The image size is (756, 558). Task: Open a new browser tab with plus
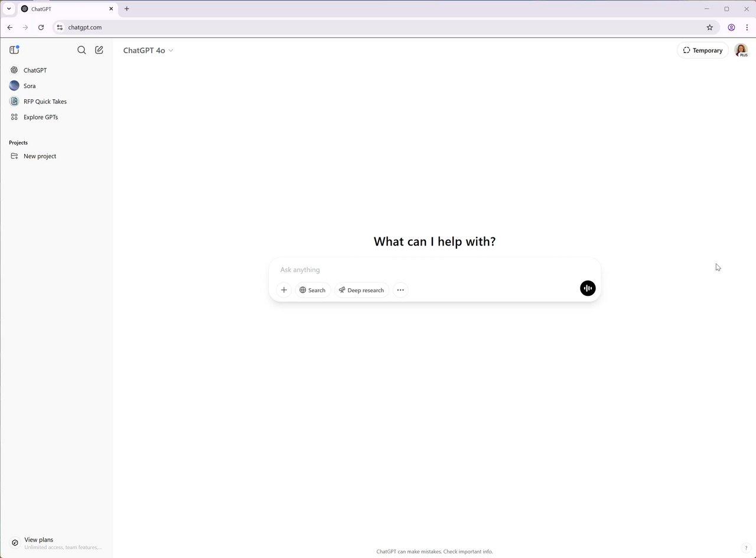tap(126, 9)
